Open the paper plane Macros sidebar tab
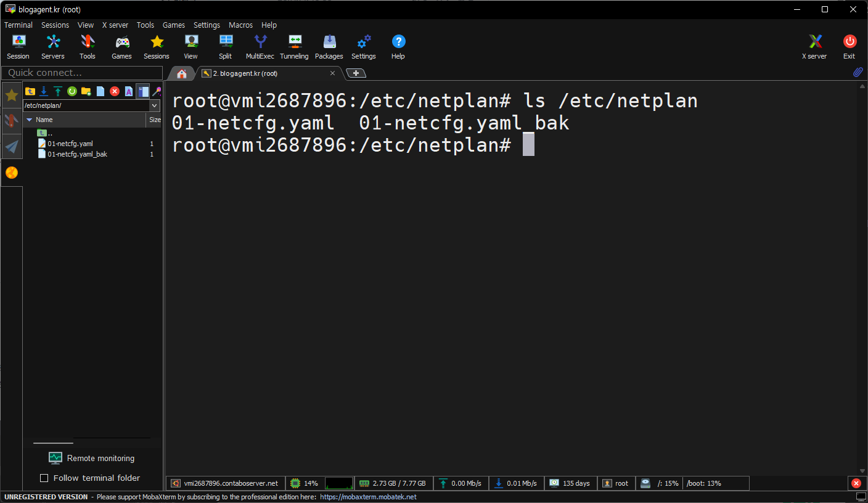 coord(12,147)
